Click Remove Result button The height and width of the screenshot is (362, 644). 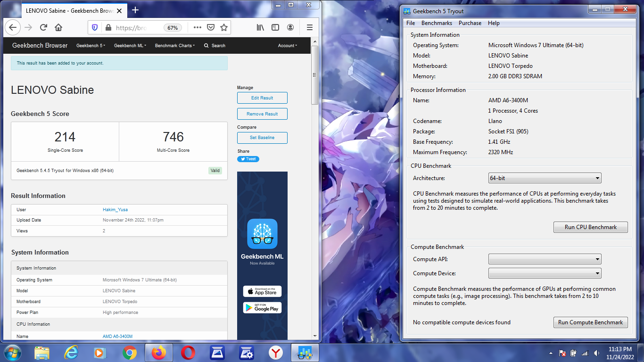[262, 114]
